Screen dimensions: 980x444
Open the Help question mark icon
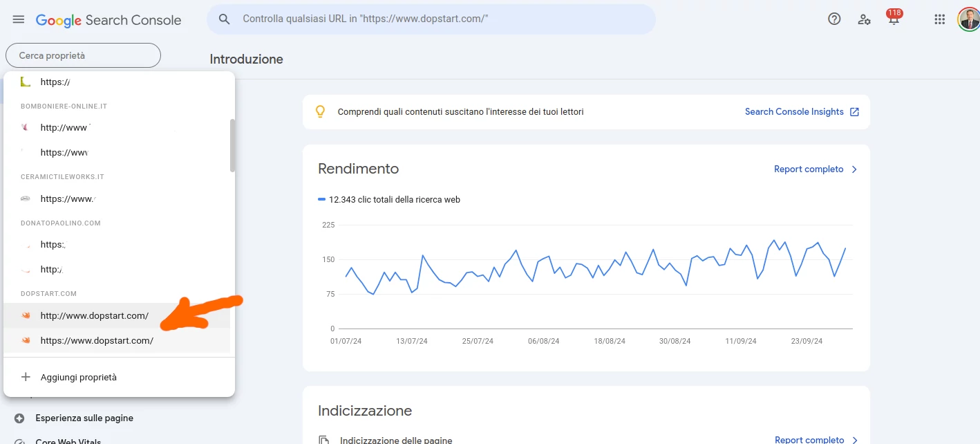(x=834, y=19)
